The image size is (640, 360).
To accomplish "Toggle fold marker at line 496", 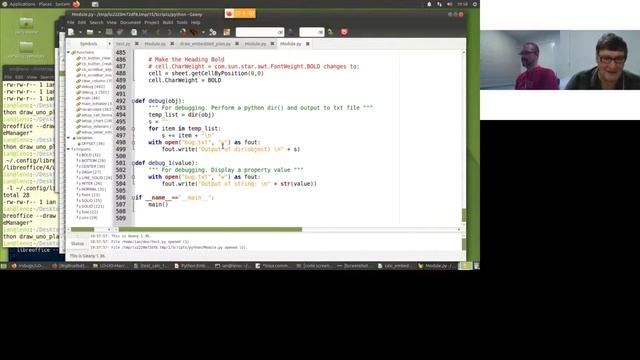I will click(x=133, y=129).
